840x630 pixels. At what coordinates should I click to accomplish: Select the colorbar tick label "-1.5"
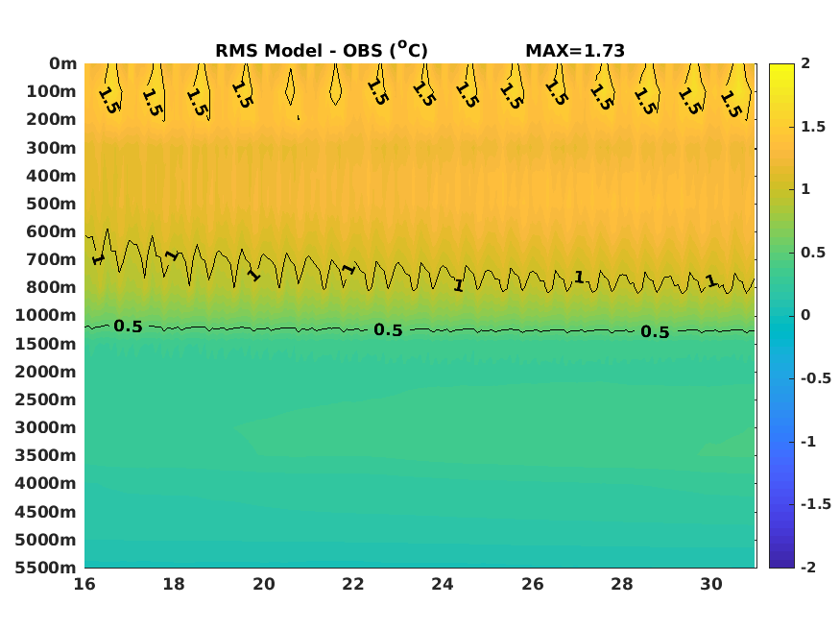pyautogui.click(x=816, y=503)
